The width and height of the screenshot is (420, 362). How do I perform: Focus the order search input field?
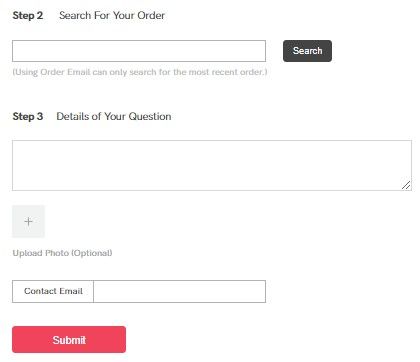139,51
